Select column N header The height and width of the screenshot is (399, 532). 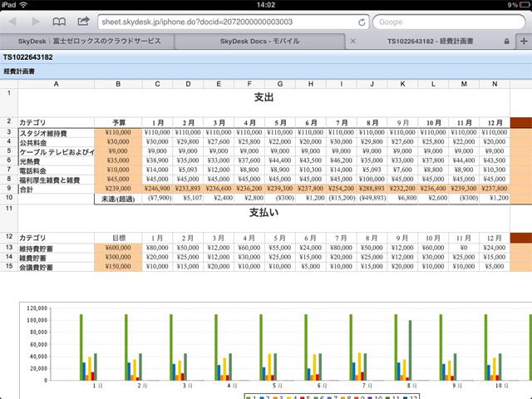495,84
